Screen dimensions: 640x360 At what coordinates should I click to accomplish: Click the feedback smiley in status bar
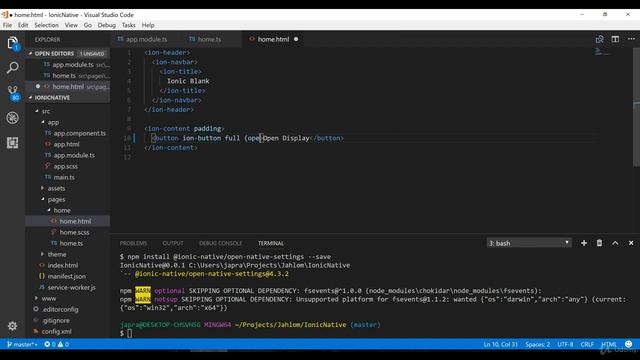[x=629, y=344]
